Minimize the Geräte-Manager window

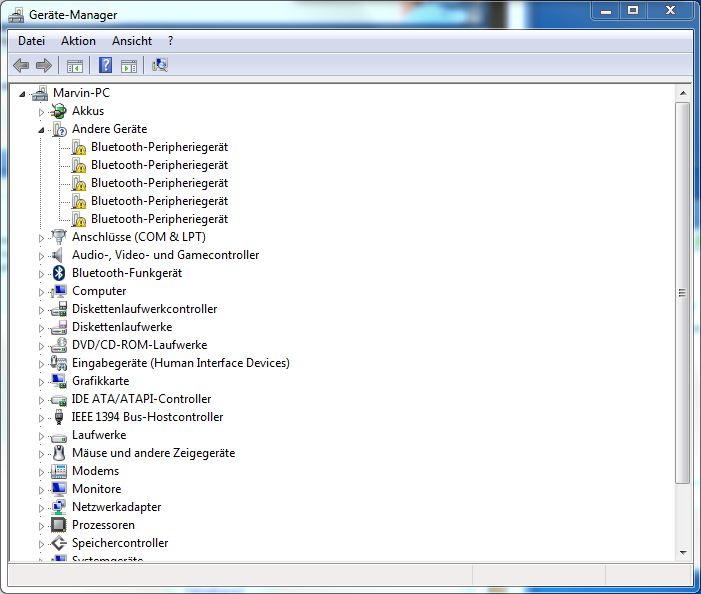pyautogui.click(x=606, y=11)
